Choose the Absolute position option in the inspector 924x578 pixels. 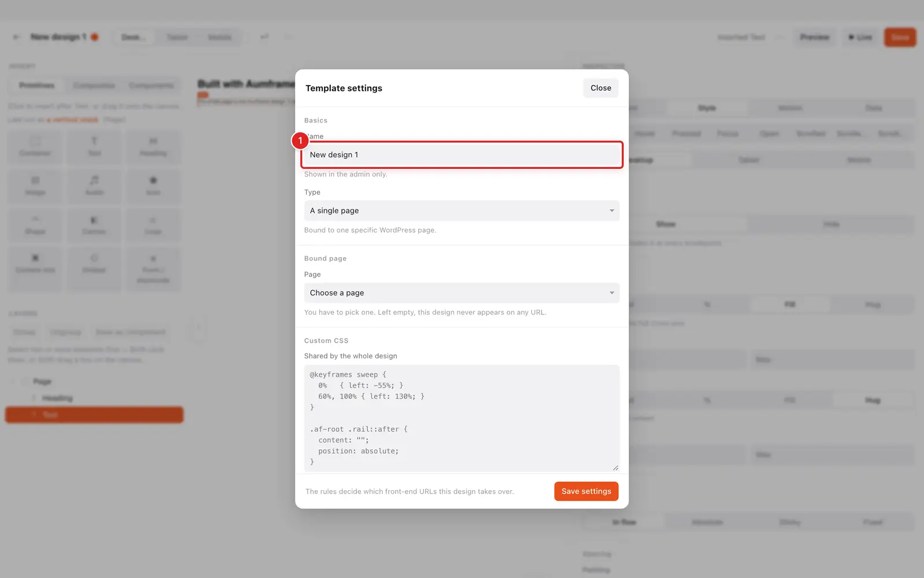(x=707, y=523)
